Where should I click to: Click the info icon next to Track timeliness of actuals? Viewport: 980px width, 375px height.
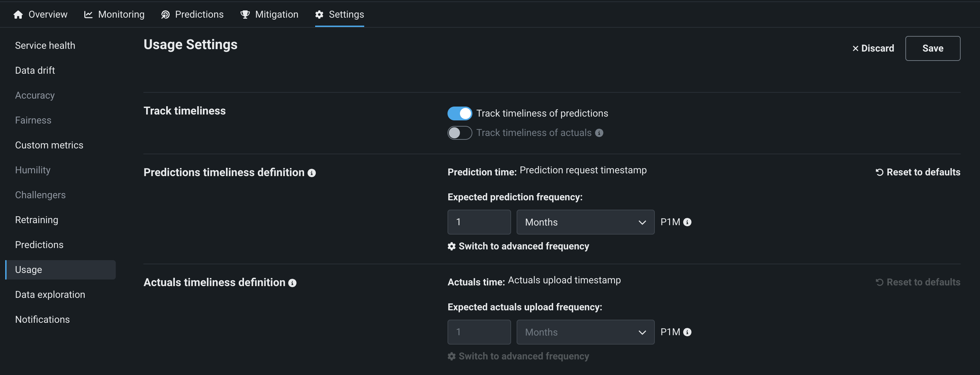pyautogui.click(x=599, y=133)
